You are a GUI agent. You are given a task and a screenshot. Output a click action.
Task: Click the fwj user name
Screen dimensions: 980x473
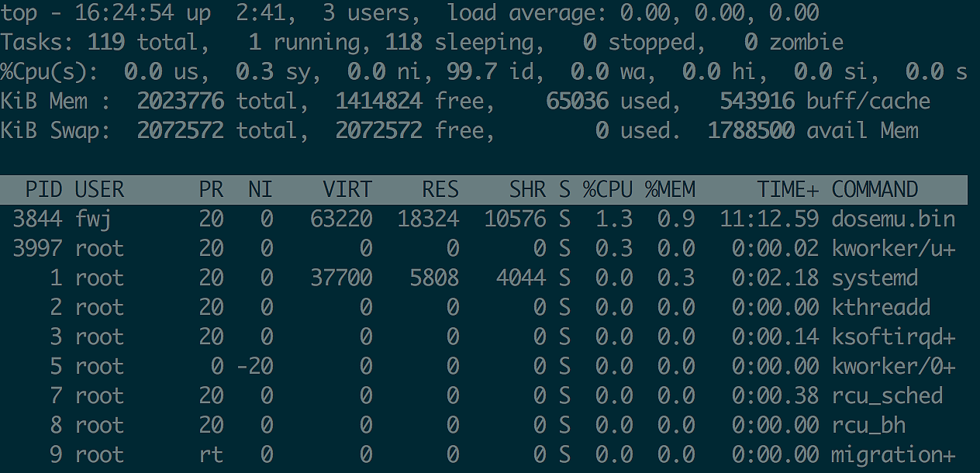coord(93,219)
